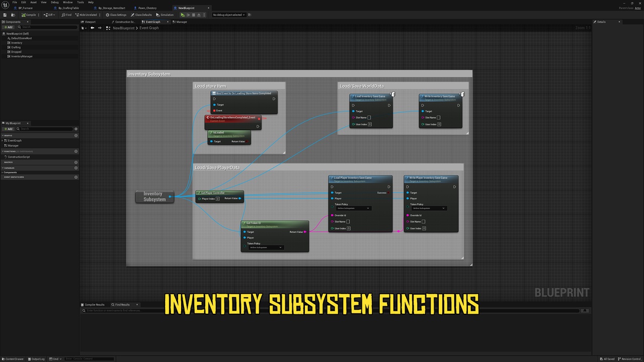
Task: Click the green Play button
Action: (x=183, y=15)
